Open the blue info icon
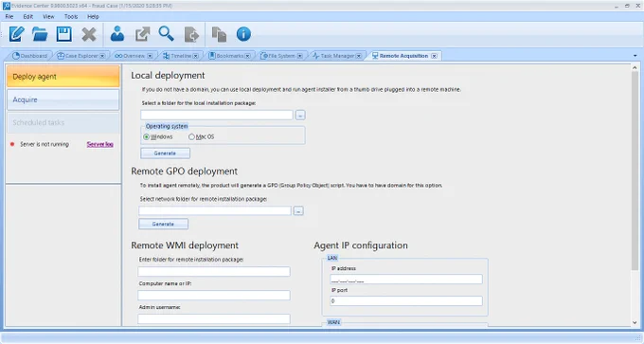The height and width of the screenshot is (344, 644). click(243, 34)
